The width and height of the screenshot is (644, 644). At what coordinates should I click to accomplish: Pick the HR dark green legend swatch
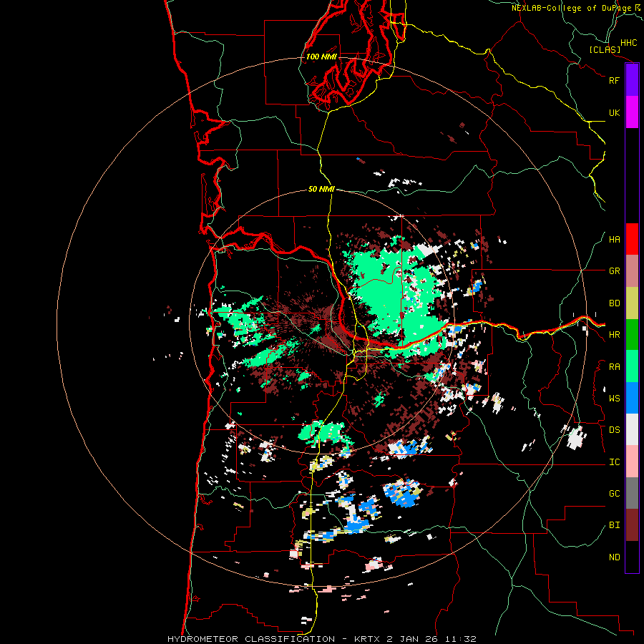point(632,335)
